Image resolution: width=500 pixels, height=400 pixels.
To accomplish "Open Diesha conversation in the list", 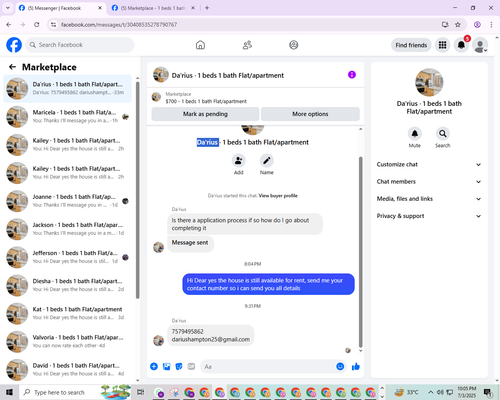I will (67, 285).
